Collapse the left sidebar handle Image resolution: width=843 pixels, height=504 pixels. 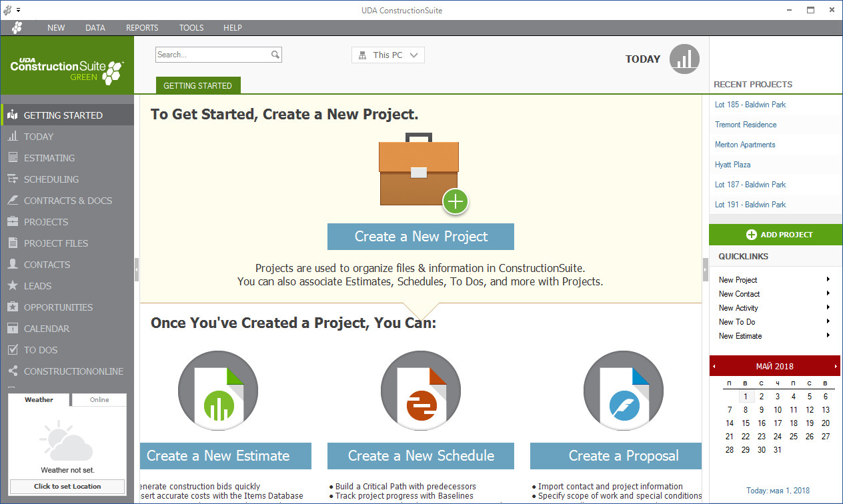(x=137, y=270)
